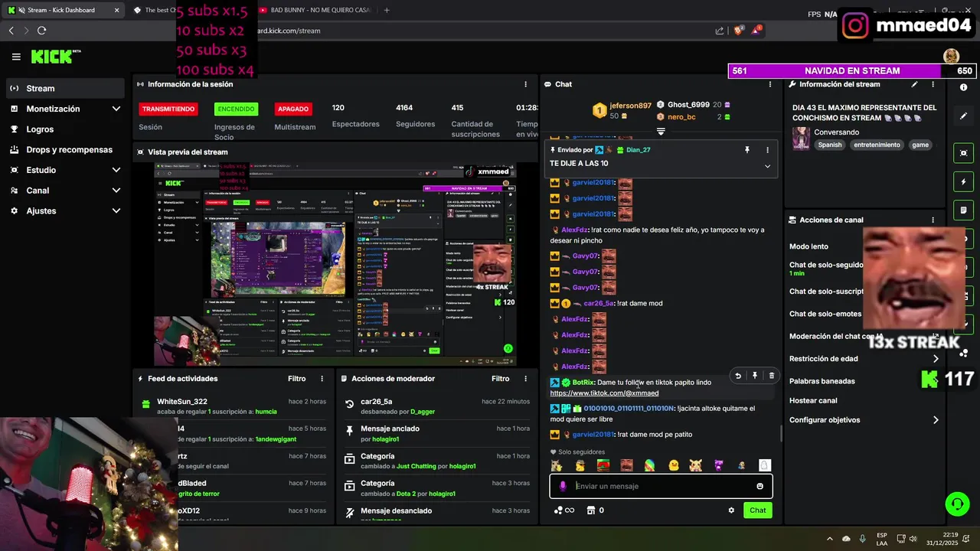Open the Configurar objetivos arrow
The height and width of the screenshot is (551, 980).
936,420
